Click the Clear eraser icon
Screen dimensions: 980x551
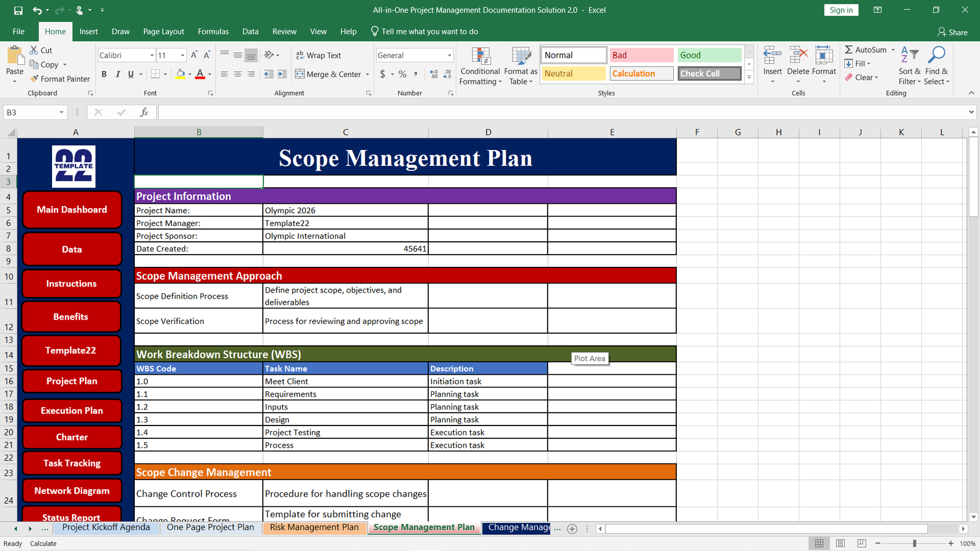pos(849,77)
